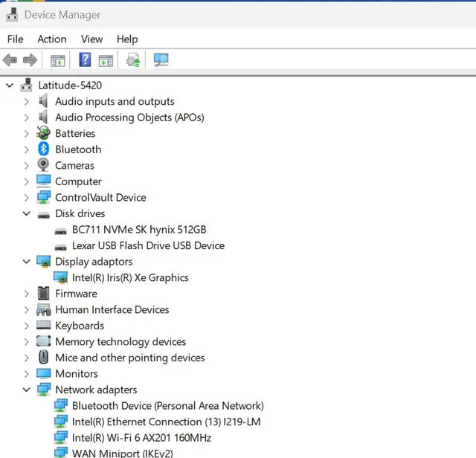Click the webcam icon beside Cameras
Viewport: 476px width, 458px height.
43,165
